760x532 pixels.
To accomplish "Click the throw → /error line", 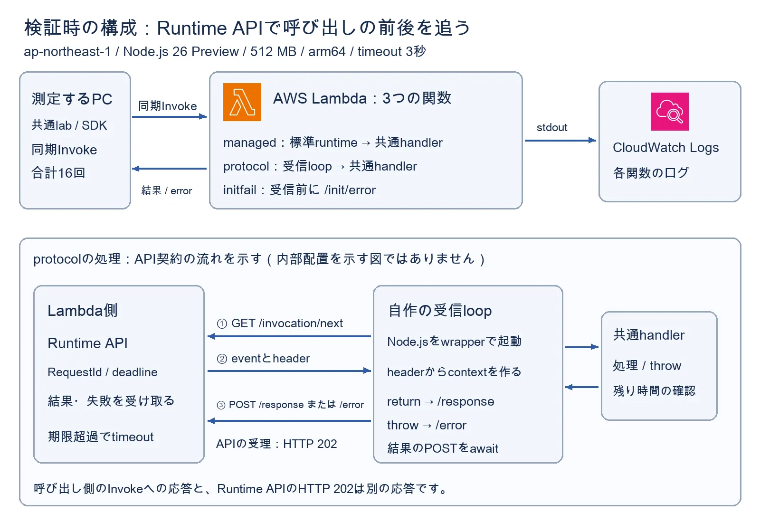I will 427,425.
